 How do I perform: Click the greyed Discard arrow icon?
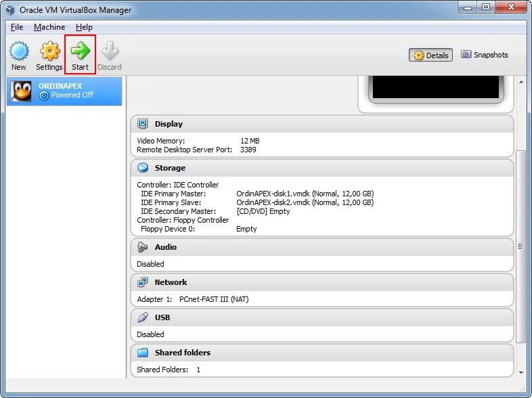tap(110, 51)
